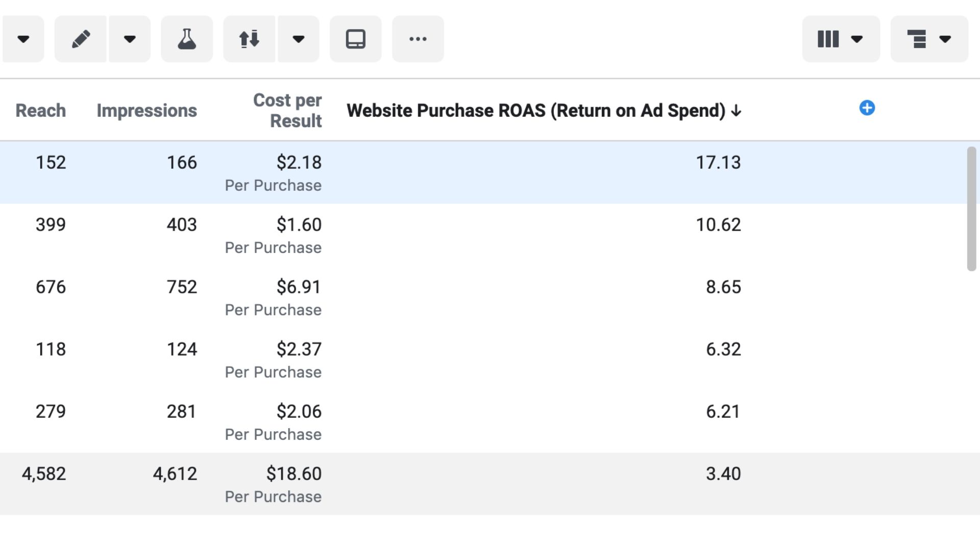Expand the dropdown next to the Edit pencil
This screenshot has height=551, width=980.
130,38
